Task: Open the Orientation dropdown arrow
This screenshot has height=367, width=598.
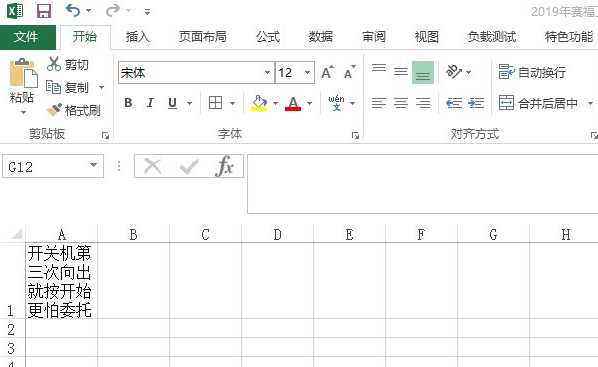Action: click(x=468, y=72)
